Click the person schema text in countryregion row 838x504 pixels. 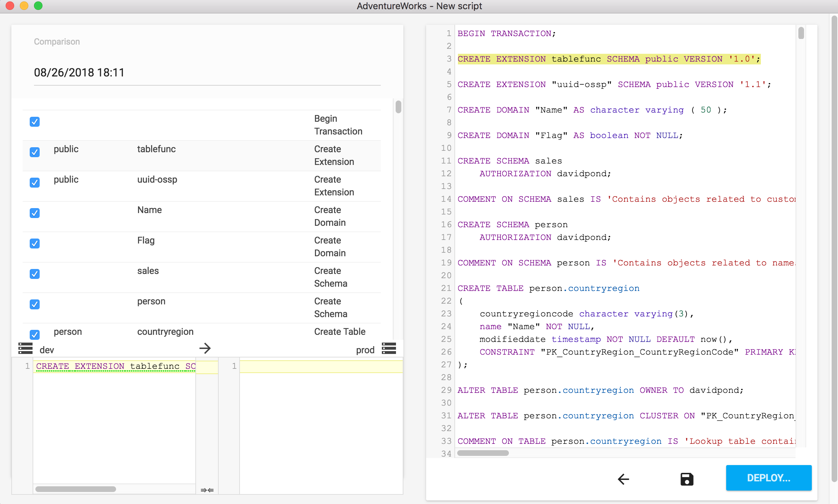[68, 332]
